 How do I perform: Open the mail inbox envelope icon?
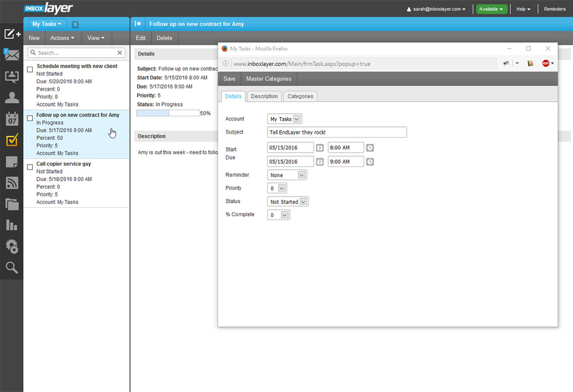coord(12,55)
